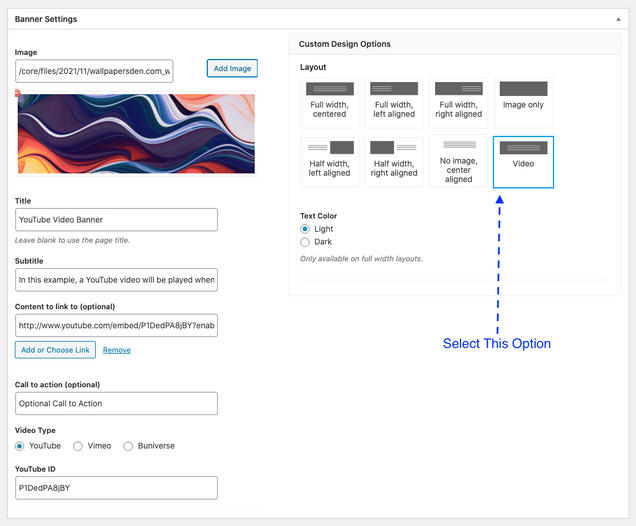Choose the Half width, left aligned layout
The image size is (636, 526).
pyautogui.click(x=329, y=161)
